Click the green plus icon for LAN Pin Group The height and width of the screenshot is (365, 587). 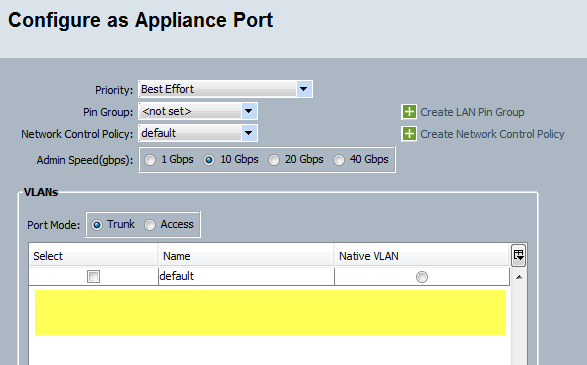tap(409, 112)
